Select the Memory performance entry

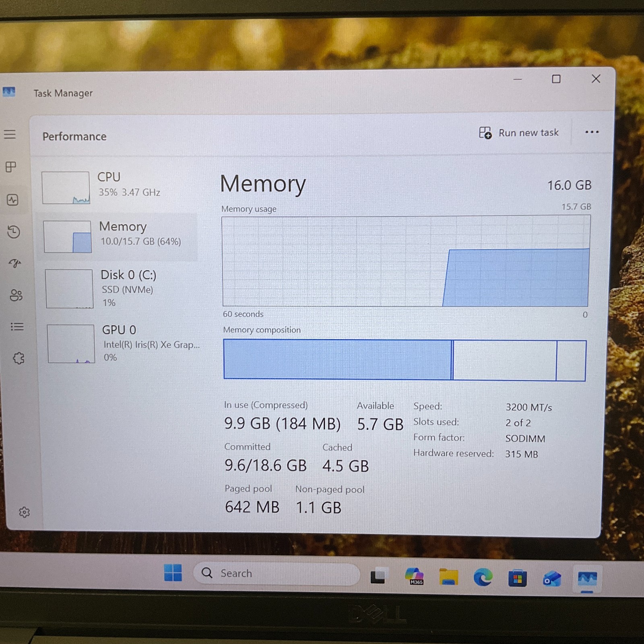118,237
